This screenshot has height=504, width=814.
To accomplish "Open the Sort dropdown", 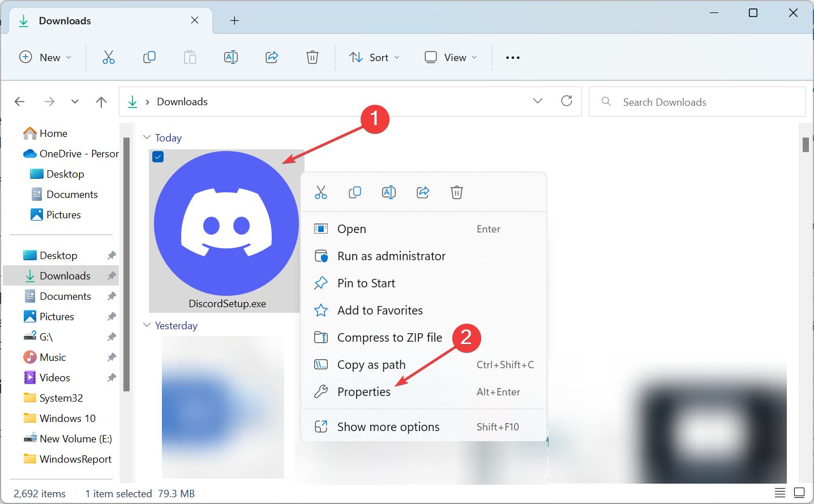I will pos(374,57).
